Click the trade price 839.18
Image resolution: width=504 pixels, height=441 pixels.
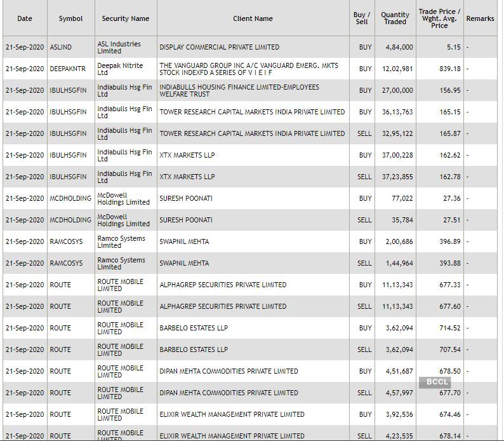pos(450,69)
